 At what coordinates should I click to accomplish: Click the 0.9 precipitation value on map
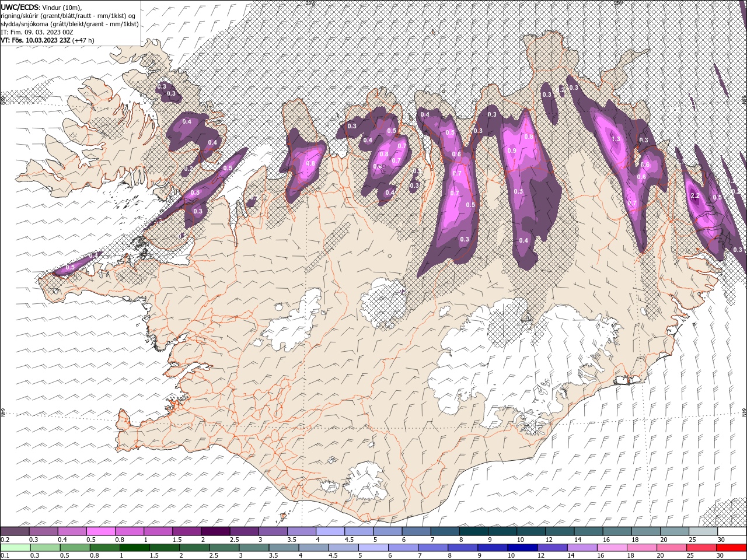click(x=512, y=150)
